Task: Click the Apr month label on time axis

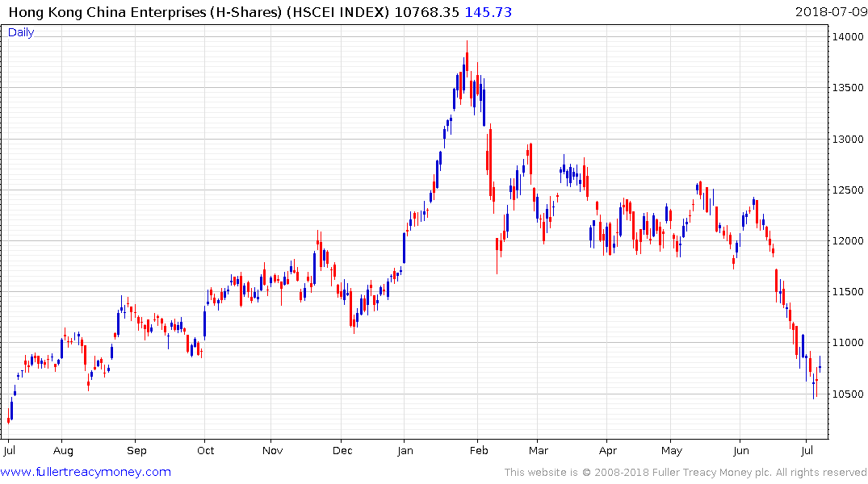Action: 608,451
